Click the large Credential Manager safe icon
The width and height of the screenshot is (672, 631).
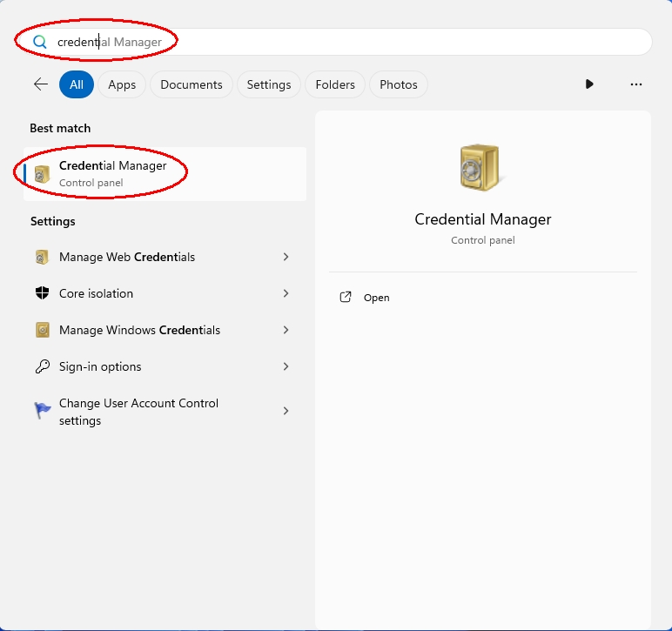tap(482, 168)
